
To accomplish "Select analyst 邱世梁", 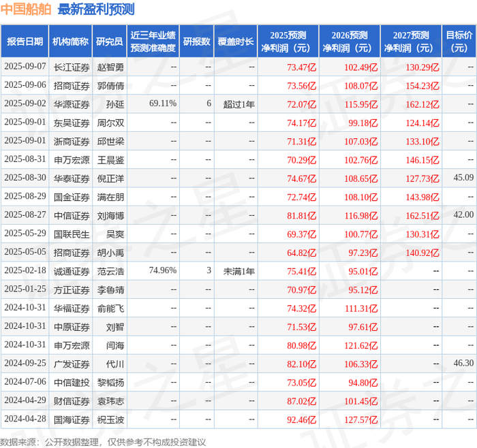I will (110, 142).
